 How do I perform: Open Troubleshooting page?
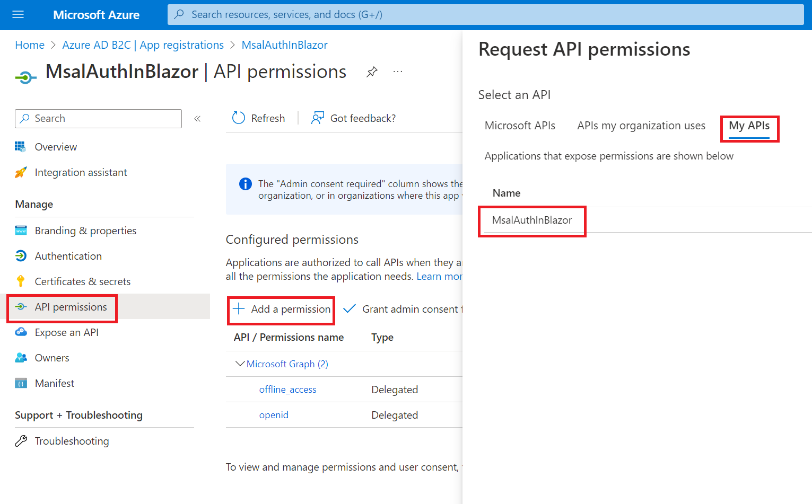[72, 441]
